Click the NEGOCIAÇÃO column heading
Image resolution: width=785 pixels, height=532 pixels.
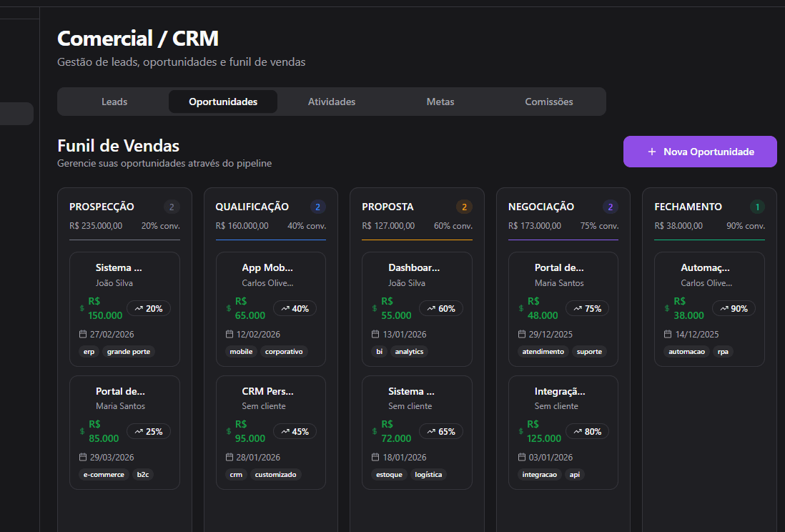click(541, 207)
